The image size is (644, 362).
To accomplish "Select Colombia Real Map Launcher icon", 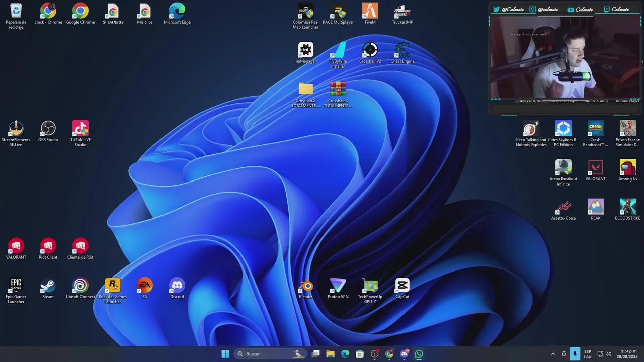I will point(306,16).
